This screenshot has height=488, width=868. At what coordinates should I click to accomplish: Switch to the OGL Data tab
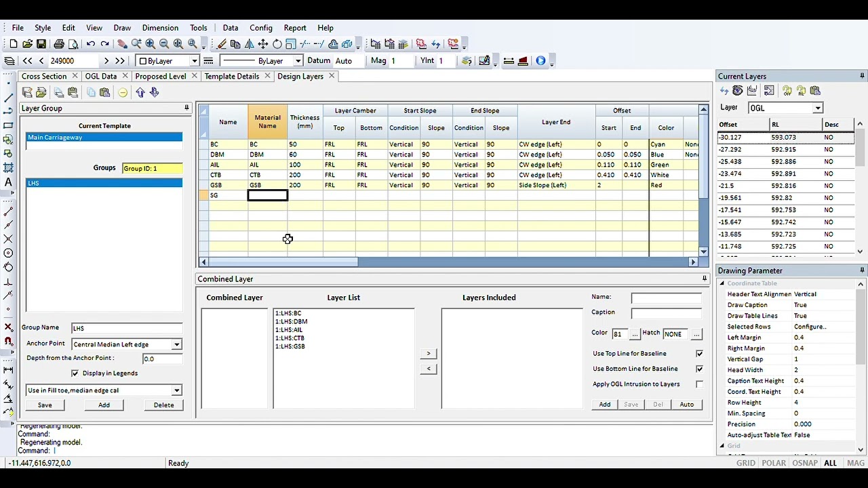click(101, 76)
